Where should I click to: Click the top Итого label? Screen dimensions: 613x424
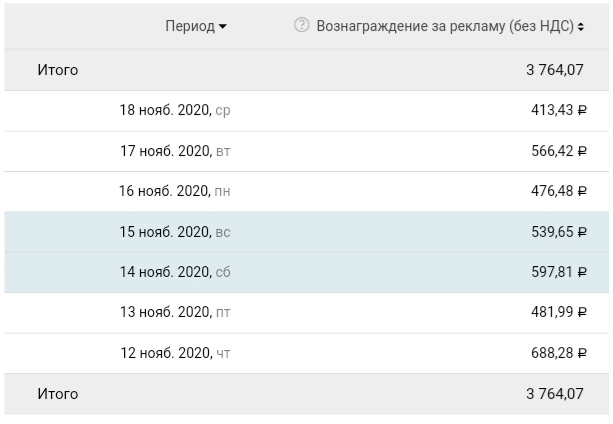click(x=57, y=70)
